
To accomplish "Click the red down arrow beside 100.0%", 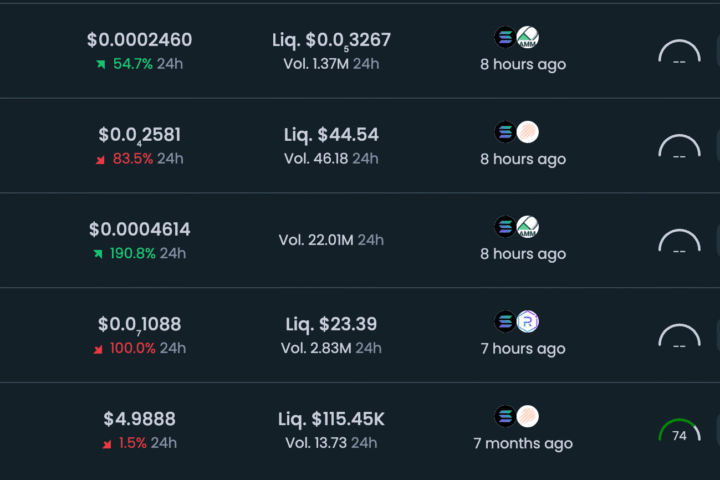I will [x=98, y=349].
